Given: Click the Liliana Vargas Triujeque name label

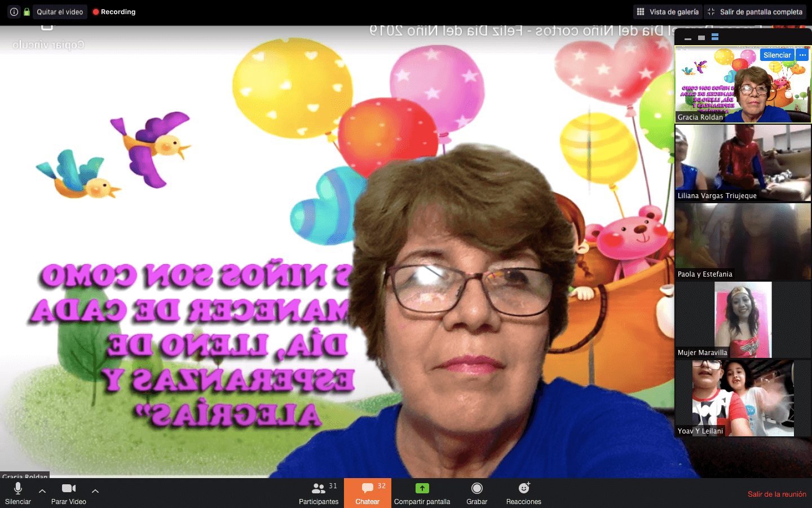Looking at the screenshot, I should (717, 196).
